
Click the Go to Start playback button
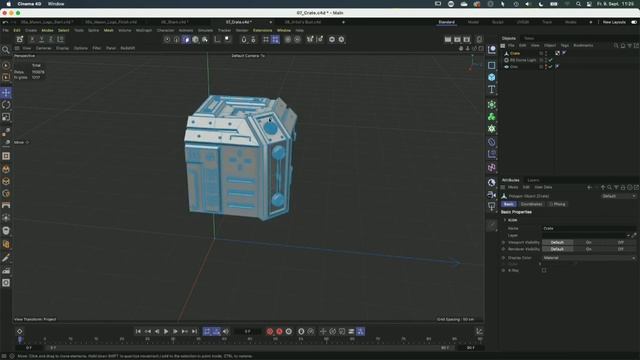coord(138,331)
